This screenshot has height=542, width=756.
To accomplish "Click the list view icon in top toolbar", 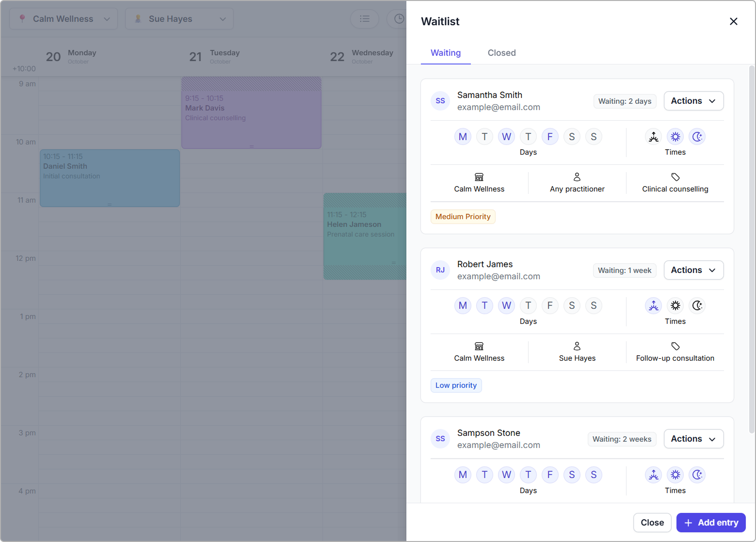I will click(365, 19).
